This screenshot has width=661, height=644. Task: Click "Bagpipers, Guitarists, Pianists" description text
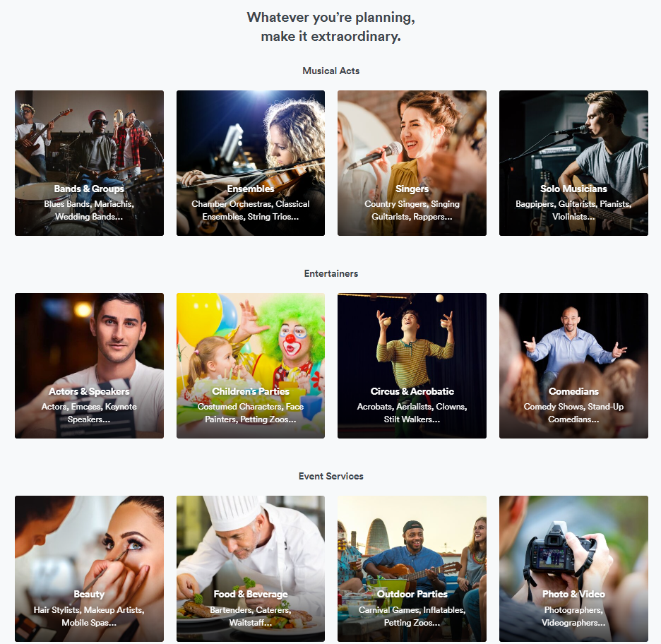(x=573, y=204)
